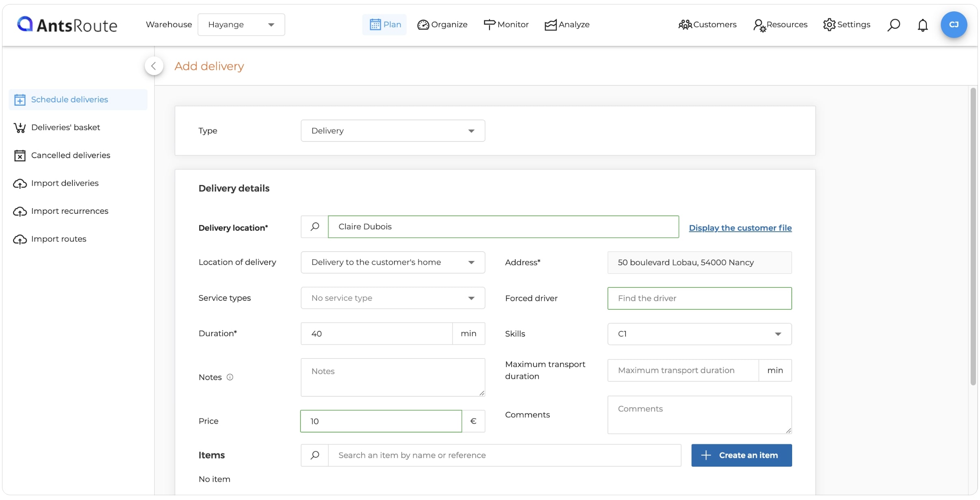Click the Add delivery heading

[x=209, y=66]
